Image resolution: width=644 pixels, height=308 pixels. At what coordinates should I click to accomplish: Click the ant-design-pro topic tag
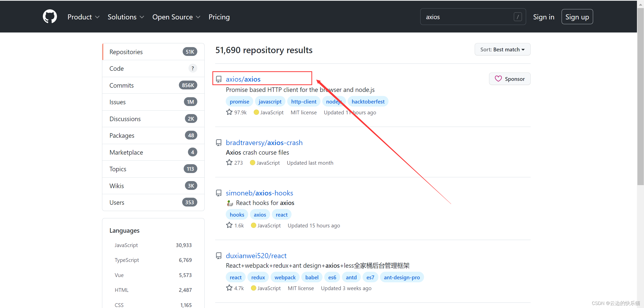coord(402,277)
